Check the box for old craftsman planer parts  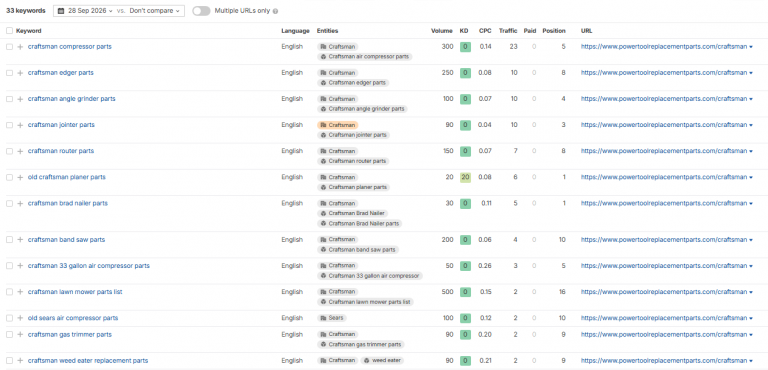click(x=9, y=177)
